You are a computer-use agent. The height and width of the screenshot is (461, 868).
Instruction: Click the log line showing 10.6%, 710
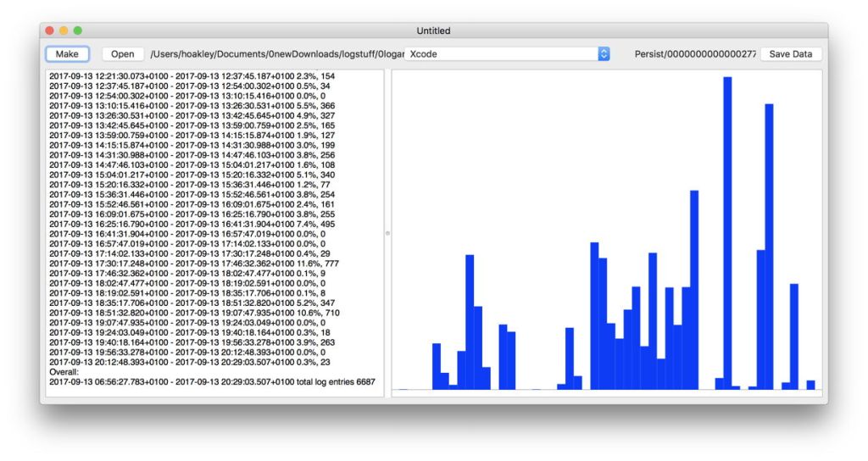(193, 313)
